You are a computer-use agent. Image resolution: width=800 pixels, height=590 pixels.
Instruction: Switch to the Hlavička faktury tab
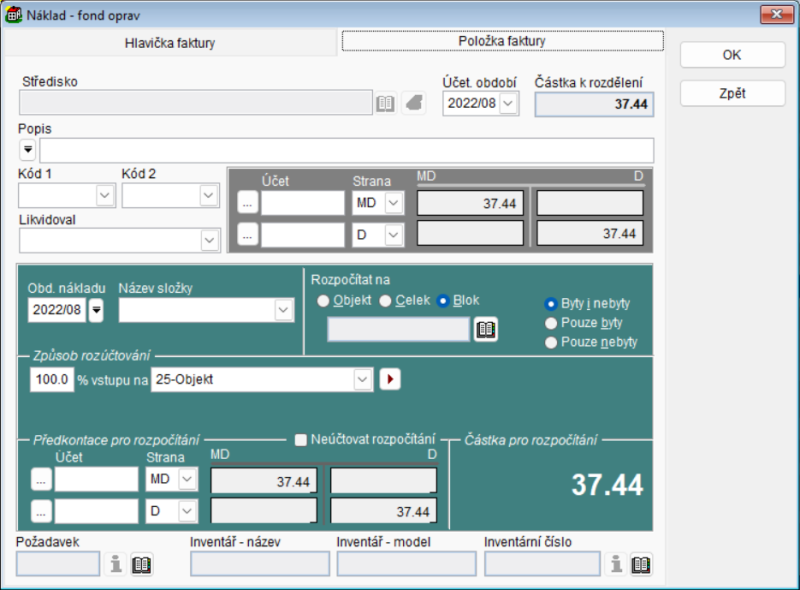coord(169,43)
